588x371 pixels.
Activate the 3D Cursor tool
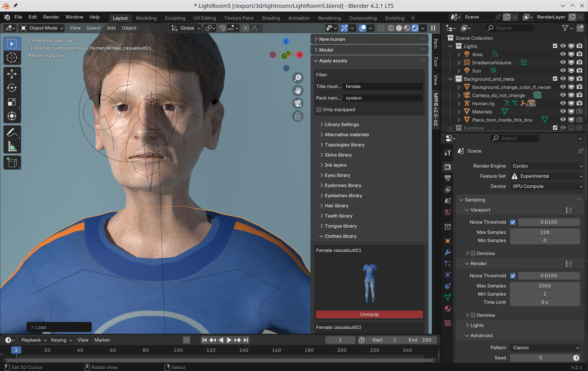click(x=12, y=58)
